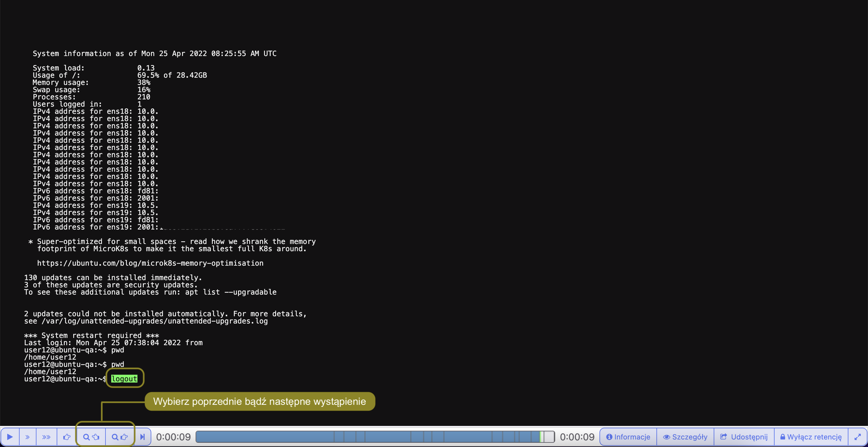The height and width of the screenshot is (447, 868).
Task: Click '*** System restart required ***' line
Action: (x=91, y=335)
